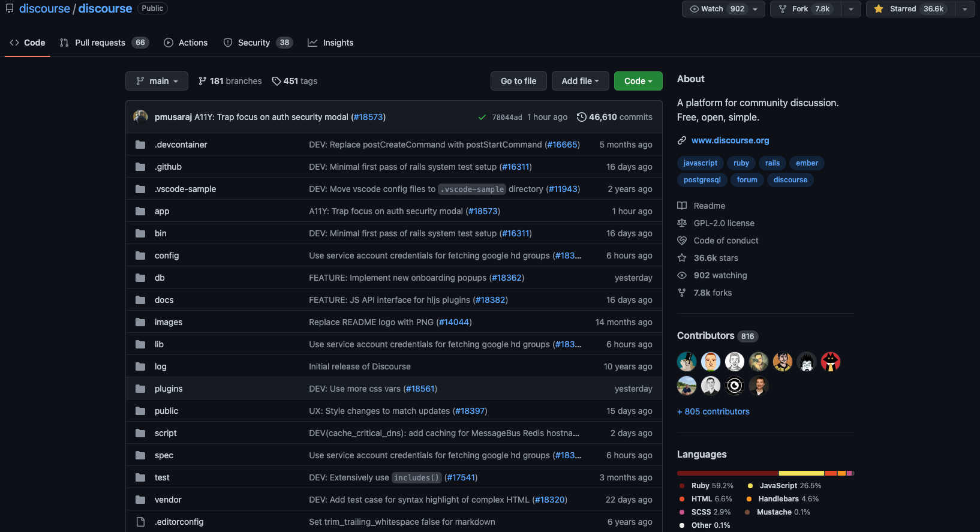Open the spec folder
Image resolution: width=980 pixels, height=532 pixels.
pyautogui.click(x=164, y=455)
